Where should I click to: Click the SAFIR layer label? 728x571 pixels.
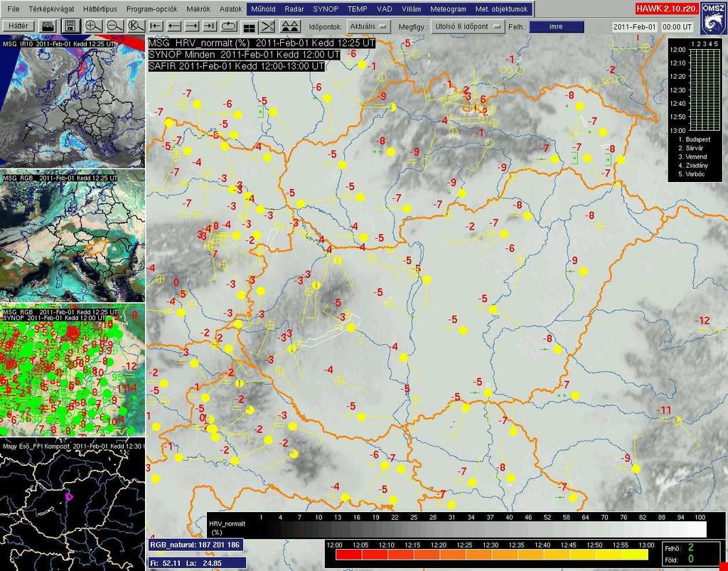tap(236, 66)
